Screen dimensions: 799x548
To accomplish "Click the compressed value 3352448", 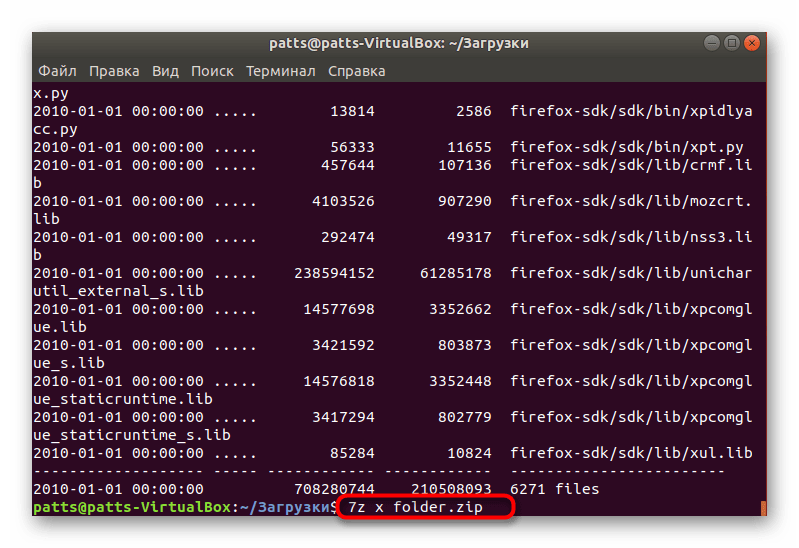I will 460,381.
